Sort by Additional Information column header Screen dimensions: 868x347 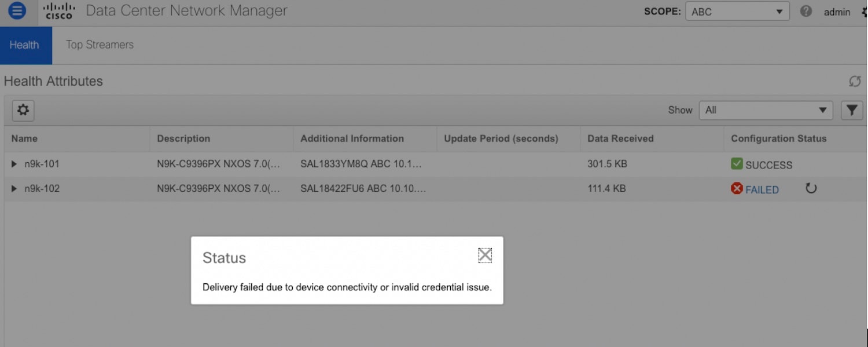coord(352,138)
